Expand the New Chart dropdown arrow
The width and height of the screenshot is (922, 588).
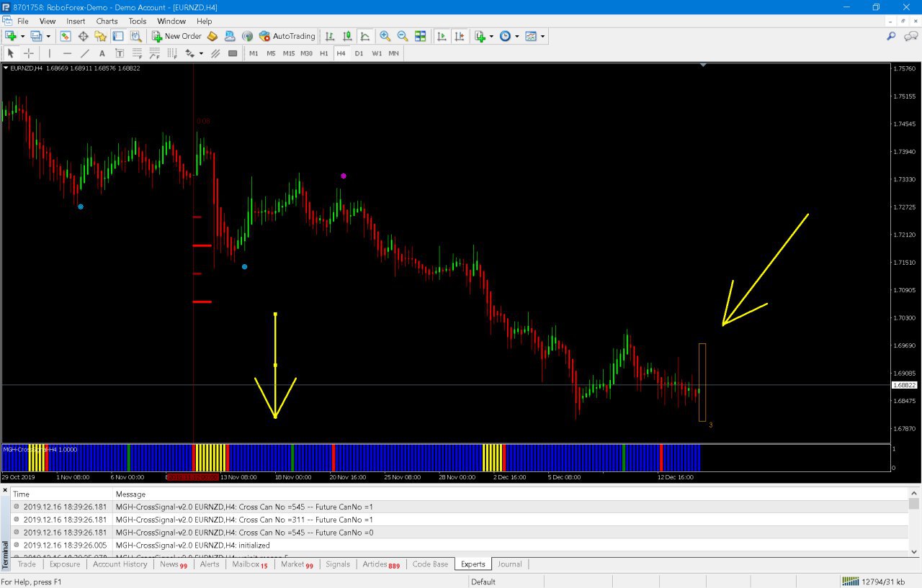point(22,36)
